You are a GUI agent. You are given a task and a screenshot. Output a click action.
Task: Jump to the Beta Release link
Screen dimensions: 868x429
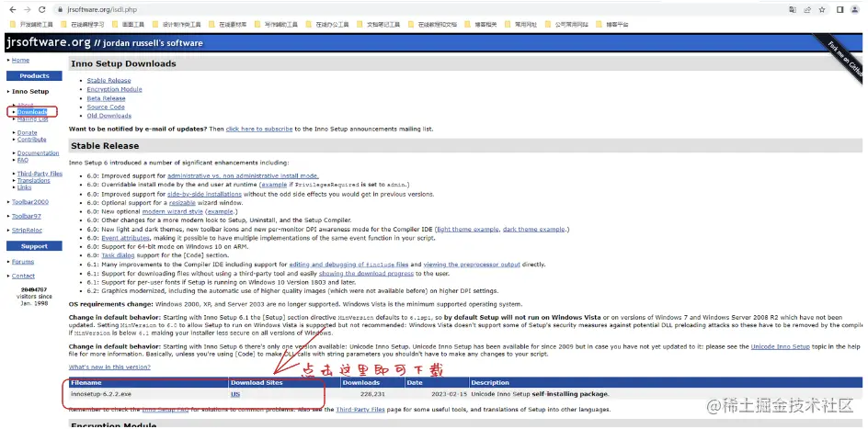pyautogui.click(x=107, y=98)
